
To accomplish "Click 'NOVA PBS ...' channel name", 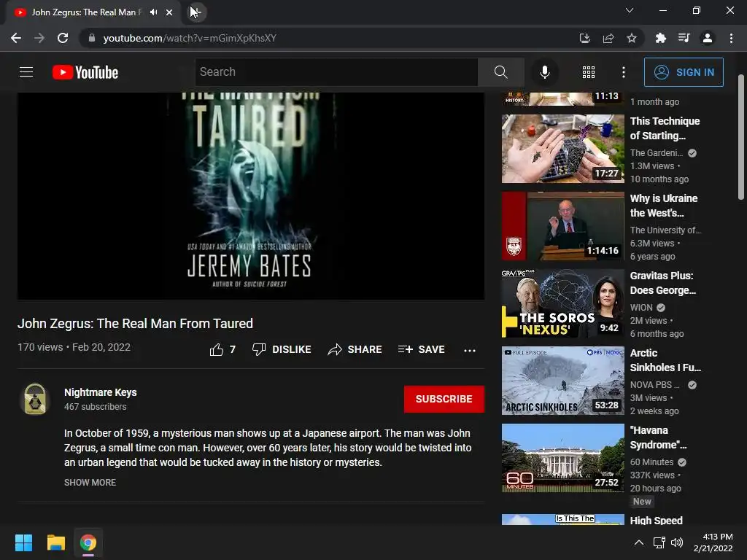I will pyautogui.click(x=655, y=385).
